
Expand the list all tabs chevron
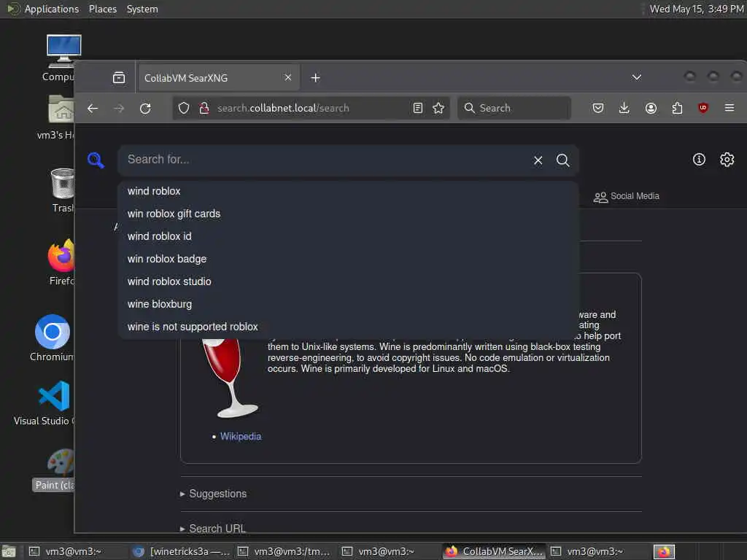click(636, 77)
